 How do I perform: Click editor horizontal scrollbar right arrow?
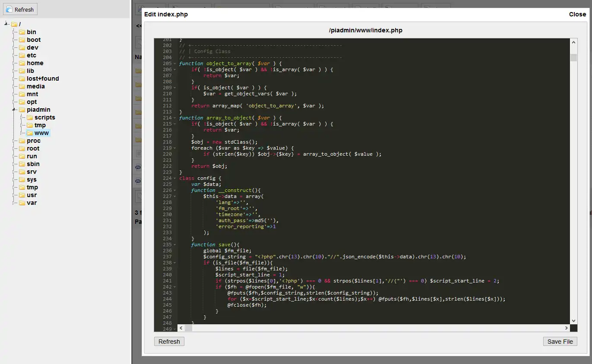tap(566, 328)
